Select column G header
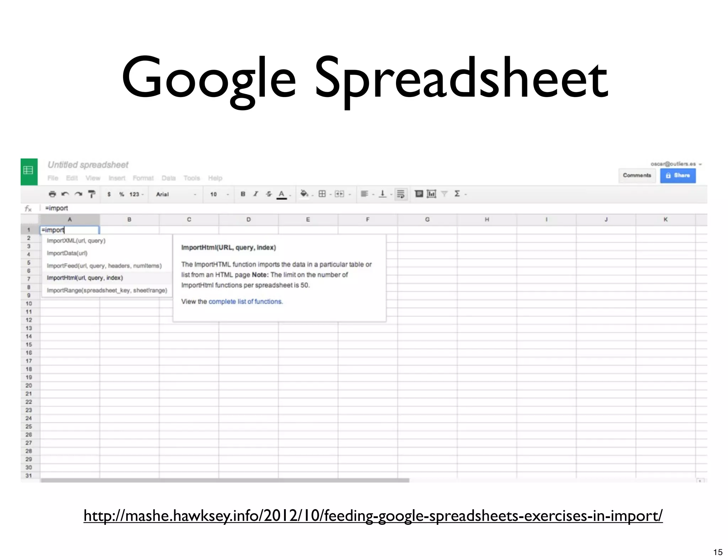The width and height of the screenshot is (728, 560). (427, 220)
